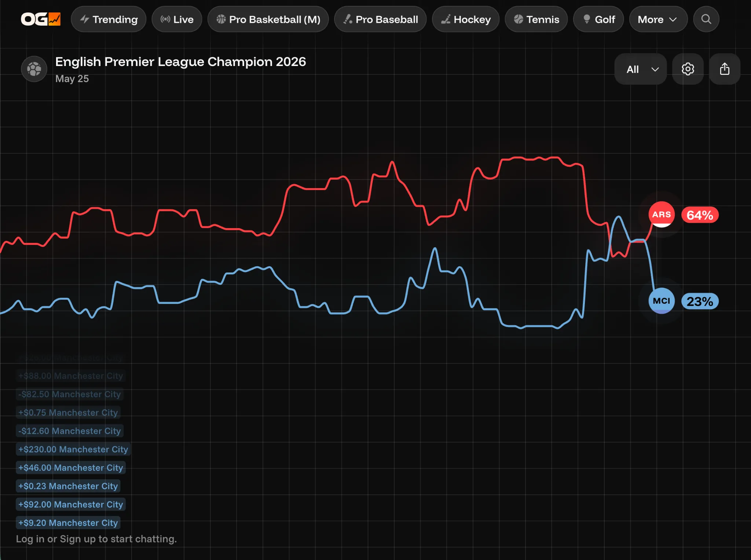751x560 pixels.
Task: Click the -$12.60 Manchester City trade entry
Action: click(x=70, y=431)
